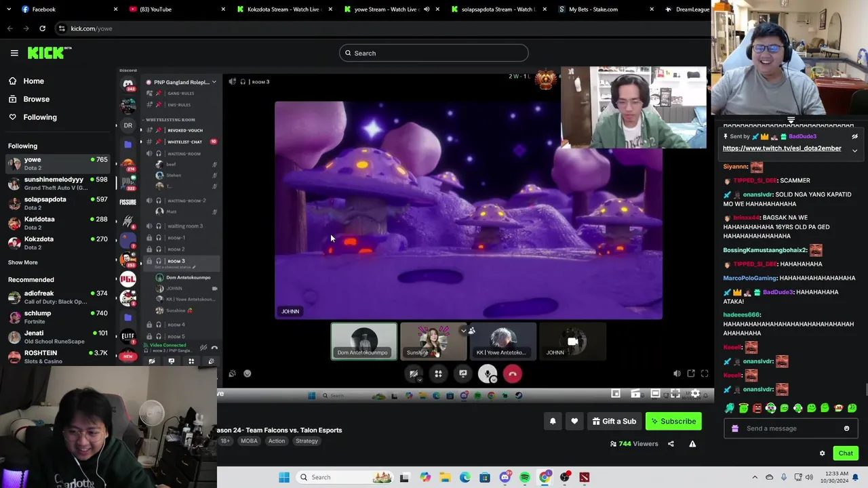Open the Kick hamburger menu

tap(14, 53)
